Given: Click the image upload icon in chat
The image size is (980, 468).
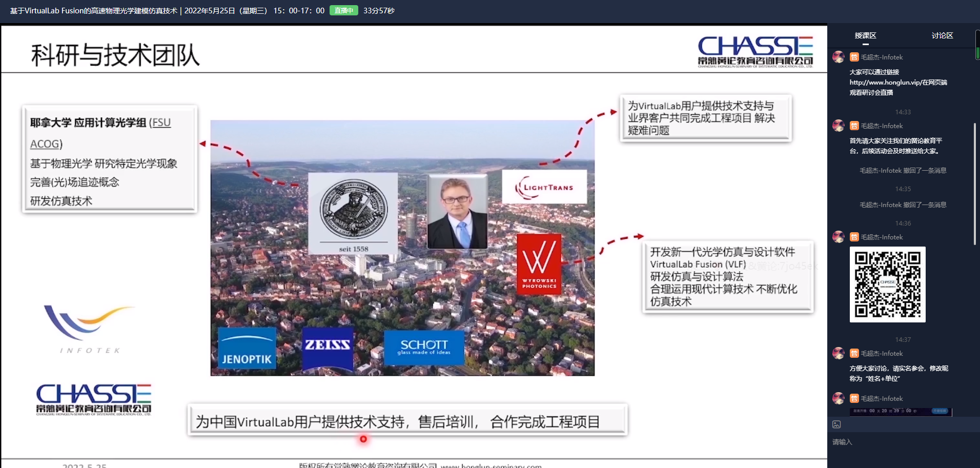Looking at the screenshot, I should [x=836, y=424].
